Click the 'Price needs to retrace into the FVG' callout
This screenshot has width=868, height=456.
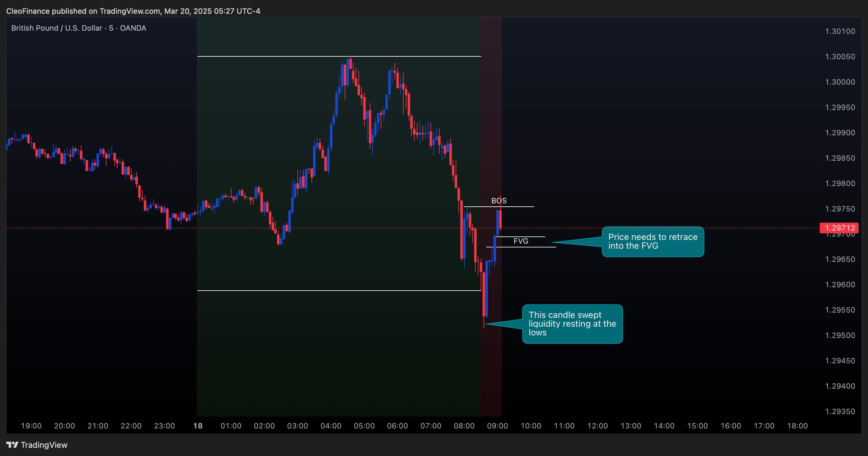click(x=653, y=241)
